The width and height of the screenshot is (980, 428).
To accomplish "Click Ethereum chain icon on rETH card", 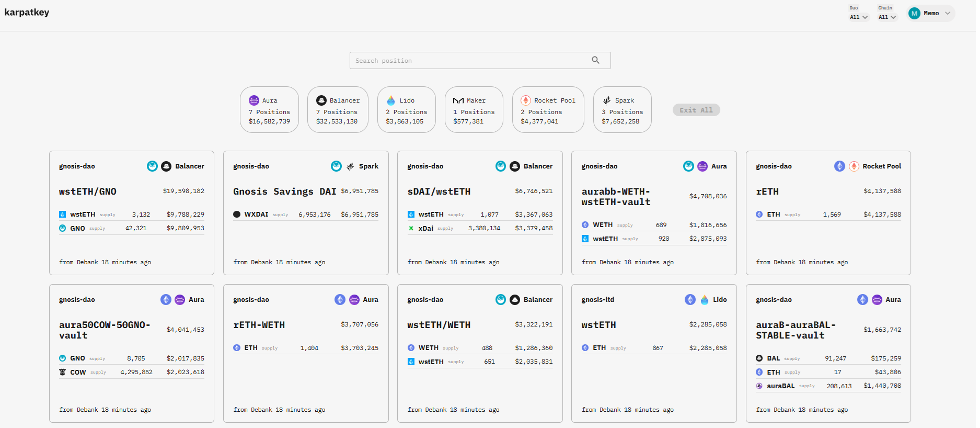I will [839, 166].
